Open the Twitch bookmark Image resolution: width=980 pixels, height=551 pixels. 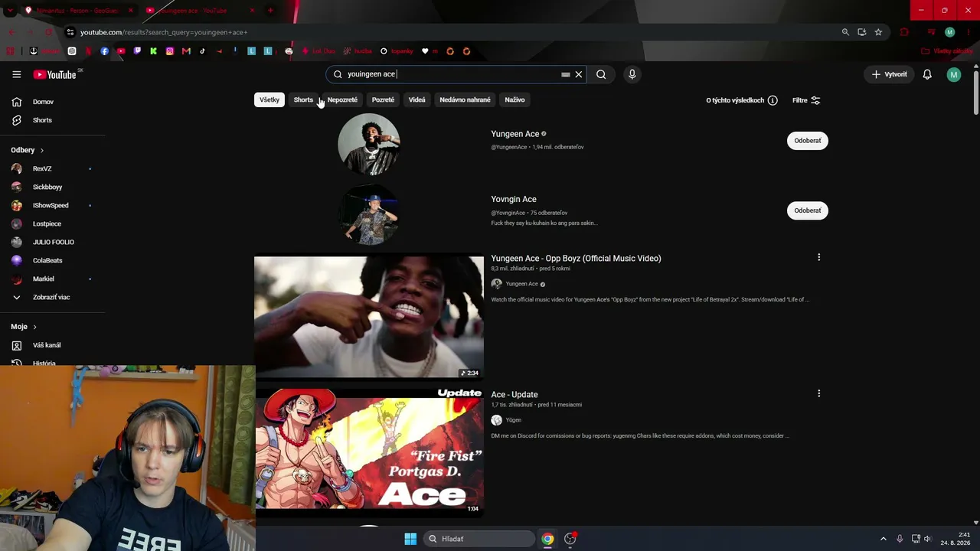137,51
